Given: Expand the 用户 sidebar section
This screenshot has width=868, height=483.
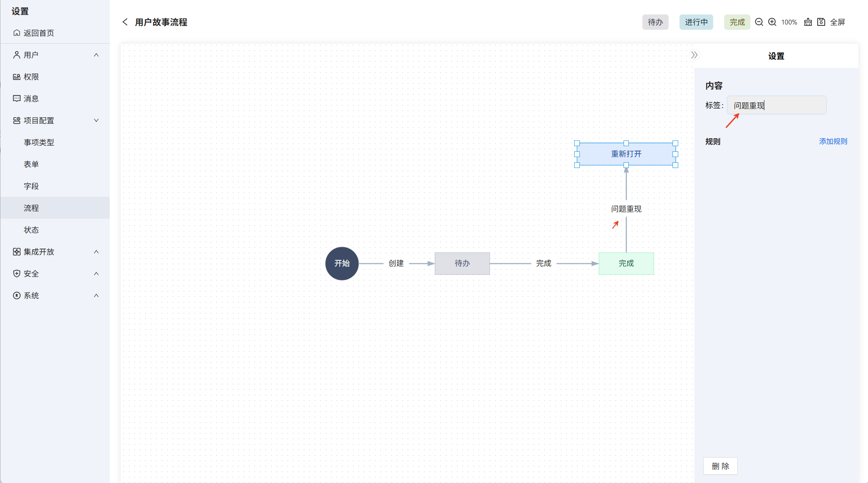Looking at the screenshot, I should tap(96, 55).
